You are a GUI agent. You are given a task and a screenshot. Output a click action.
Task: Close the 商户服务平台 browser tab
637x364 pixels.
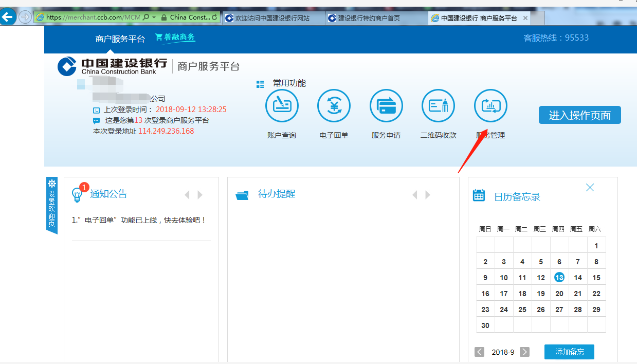click(x=525, y=18)
